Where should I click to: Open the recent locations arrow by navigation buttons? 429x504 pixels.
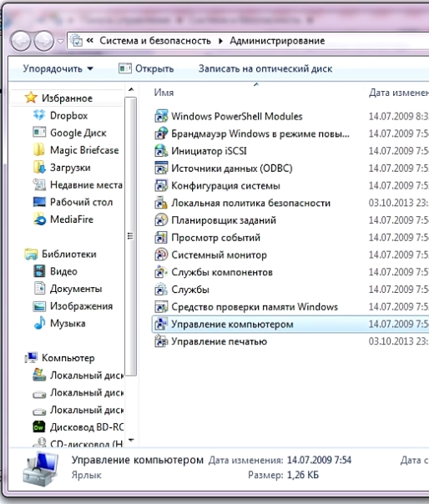point(60,42)
